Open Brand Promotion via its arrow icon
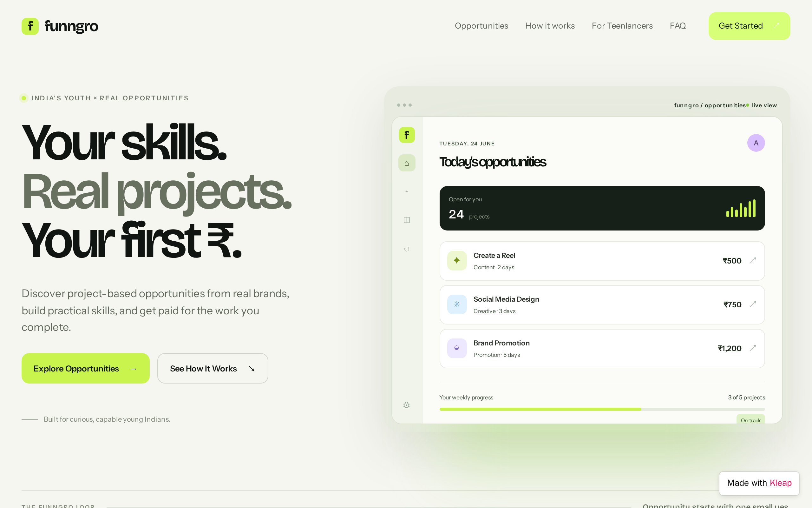The image size is (812, 508). pyautogui.click(x=753, y=348)
